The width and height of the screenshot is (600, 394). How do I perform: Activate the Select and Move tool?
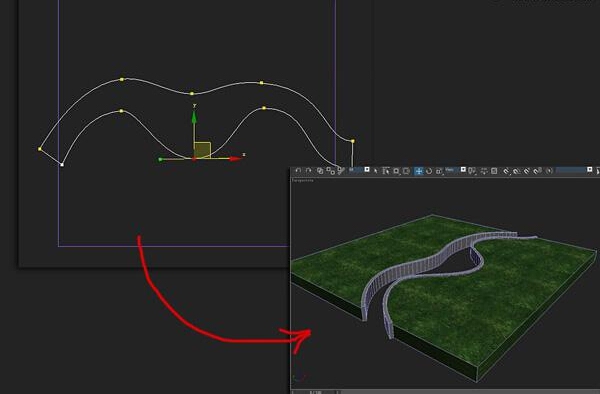(x=419, y=171)
